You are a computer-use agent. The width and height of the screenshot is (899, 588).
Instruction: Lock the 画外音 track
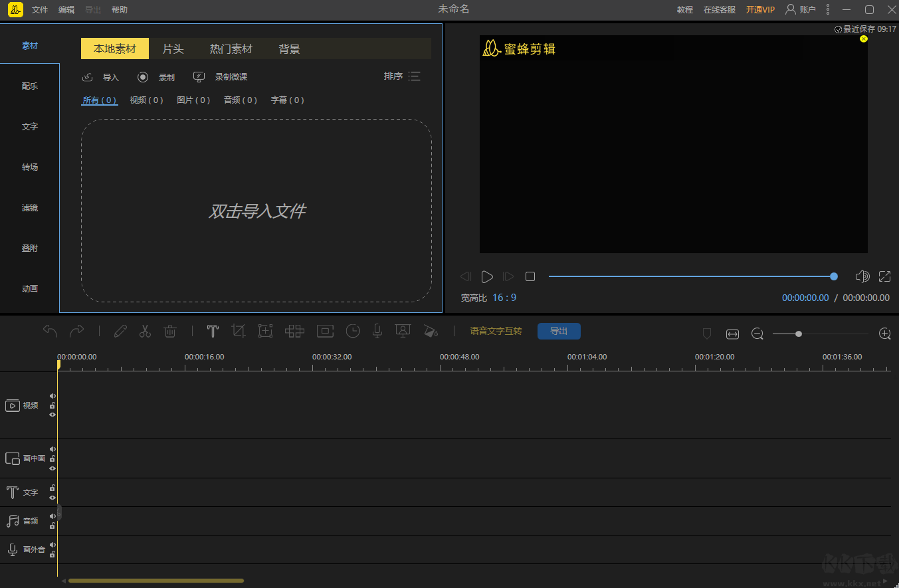52,554
